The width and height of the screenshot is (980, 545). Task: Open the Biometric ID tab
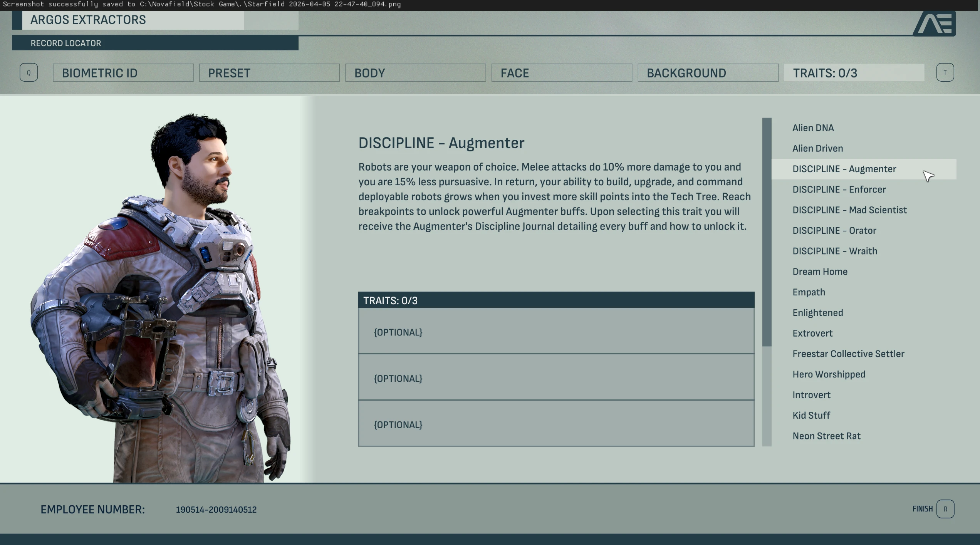point(123,73)
